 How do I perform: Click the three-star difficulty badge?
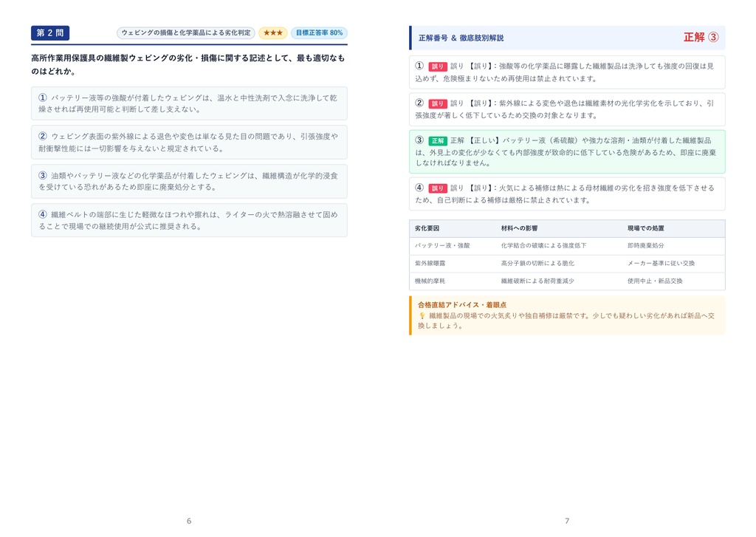(x=273, y=33)
